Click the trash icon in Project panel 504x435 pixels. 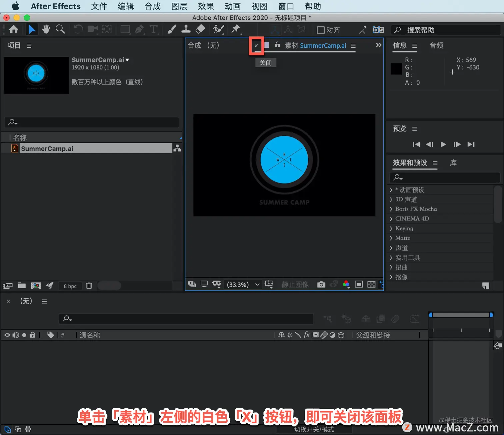[x=89, y=286]
